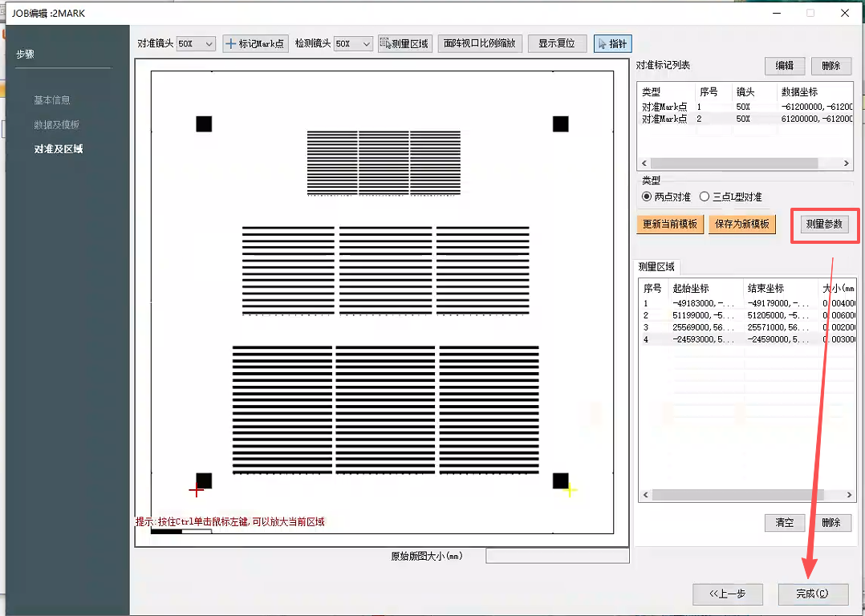
Task: Switch to the 测量区域 tab
Action: (x=657, y=267)
